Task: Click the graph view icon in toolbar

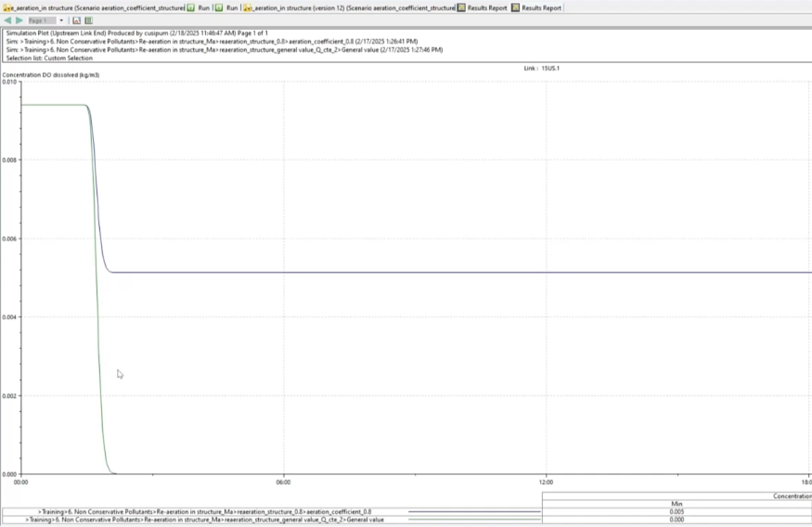Action: click(x=77, y=20)
